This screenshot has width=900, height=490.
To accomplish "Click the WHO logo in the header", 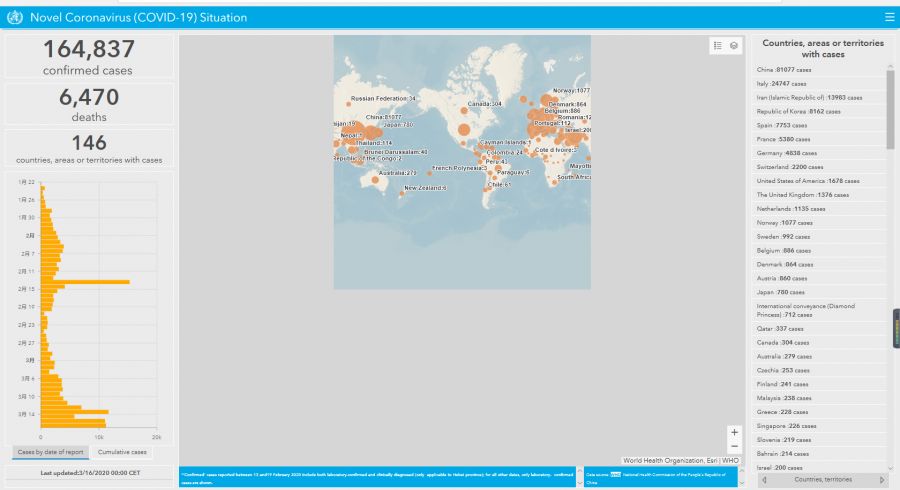I will coord(14,17).
